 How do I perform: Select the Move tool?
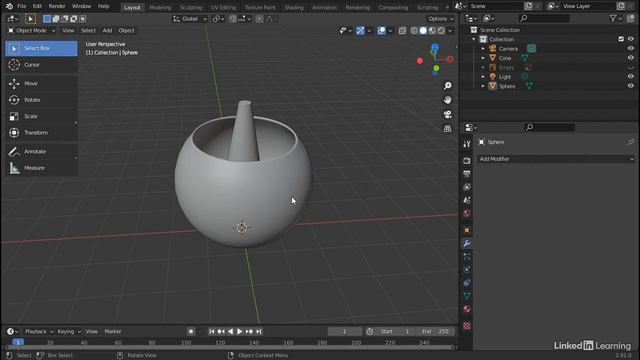tap(41, 83)
